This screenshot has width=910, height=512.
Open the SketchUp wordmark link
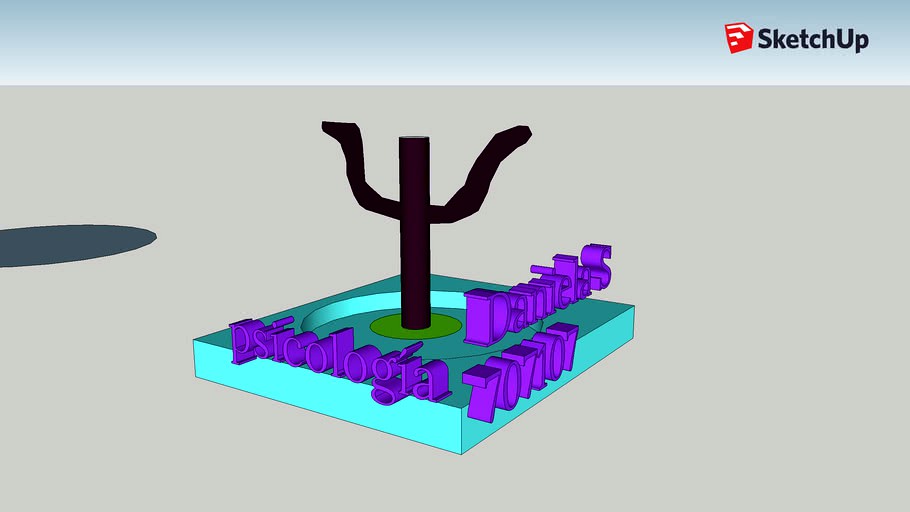(812, 40)
